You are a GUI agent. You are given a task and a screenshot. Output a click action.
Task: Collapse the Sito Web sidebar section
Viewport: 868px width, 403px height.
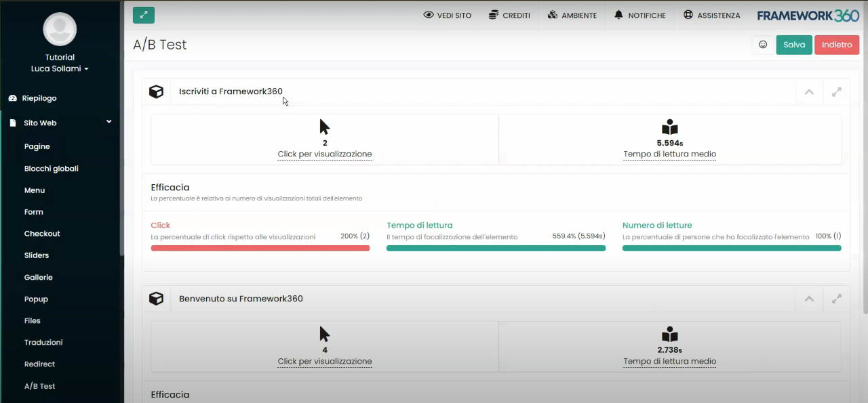click(x=108, y=123)
